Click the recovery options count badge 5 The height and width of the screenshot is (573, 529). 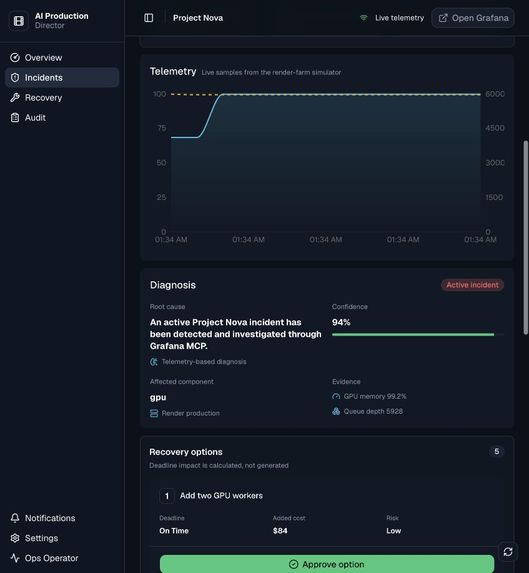496,452
